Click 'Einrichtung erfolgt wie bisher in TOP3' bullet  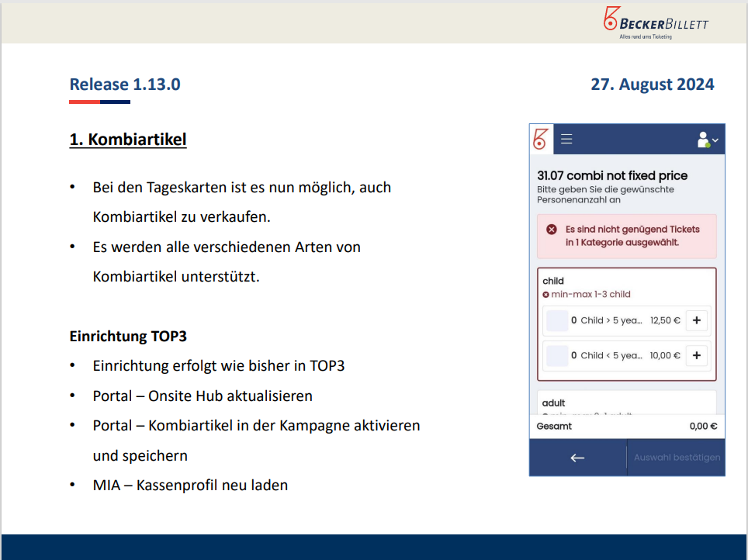(x=219, y=366)
